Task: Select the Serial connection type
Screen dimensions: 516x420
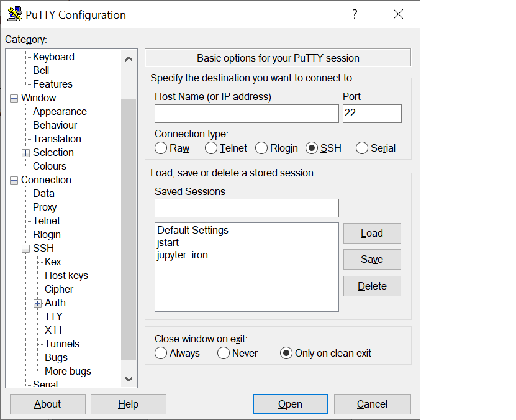Action: pyautogui.click(x=361, y=148)
